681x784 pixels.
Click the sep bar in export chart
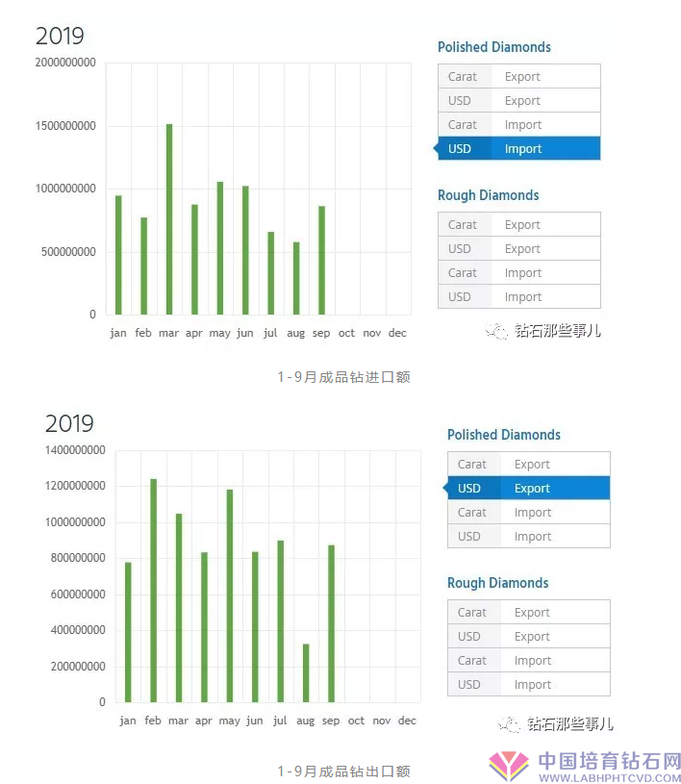331,623
